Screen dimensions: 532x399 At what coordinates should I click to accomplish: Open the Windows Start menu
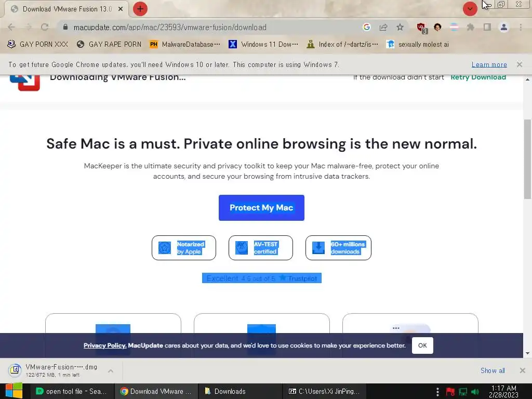[x=14, y=391]
